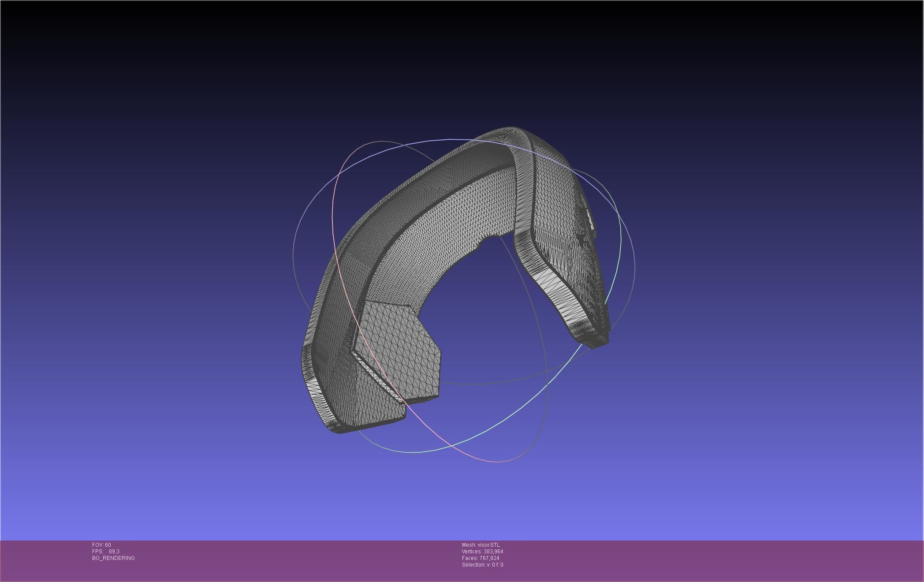Click the 'Mesh: visor.STL' label
The width and height of the screenshot is (924, 582).
coord(481,545)
